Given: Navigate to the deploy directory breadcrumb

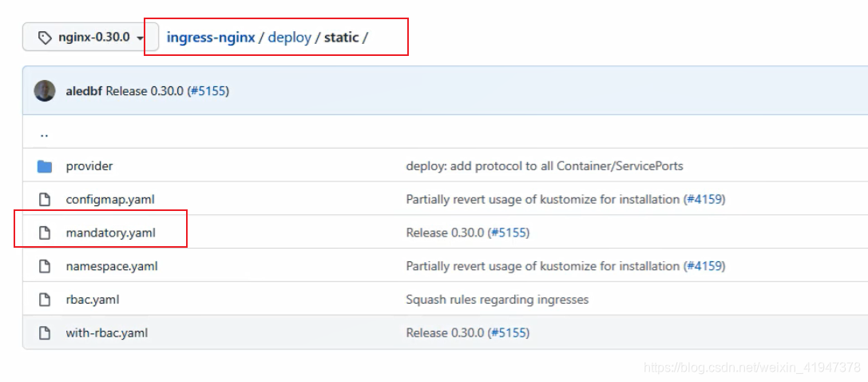Looking at the screenshot, I should tap(289, 38).
